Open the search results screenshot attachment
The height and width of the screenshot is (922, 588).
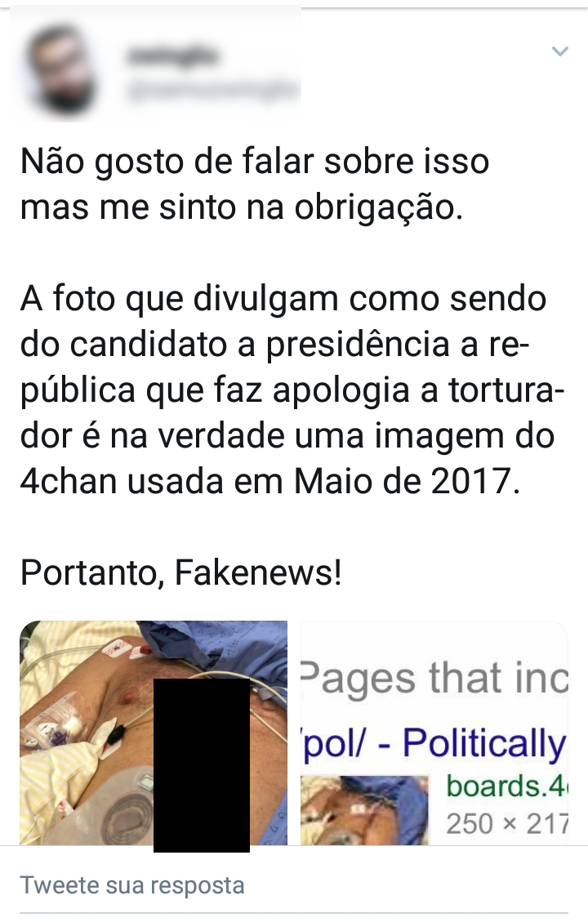434,733
